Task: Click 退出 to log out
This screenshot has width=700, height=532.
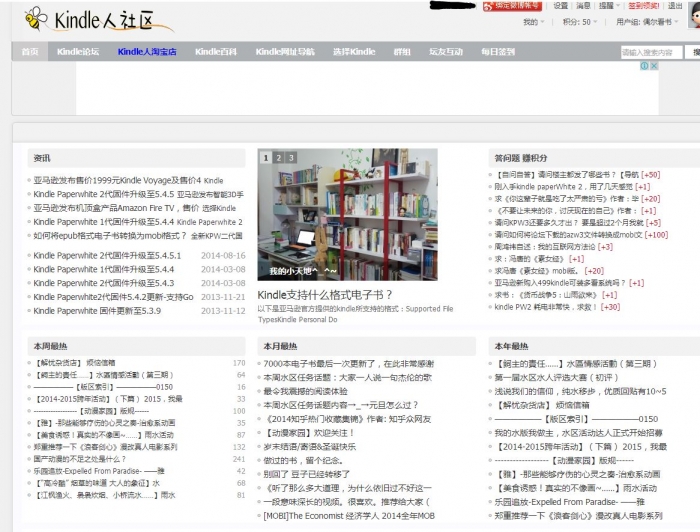Action: 675,6
